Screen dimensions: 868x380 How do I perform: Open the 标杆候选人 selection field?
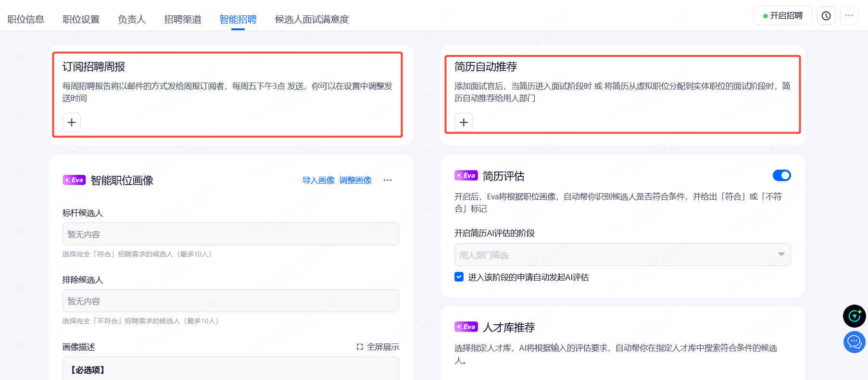pyautogui.click(x=230, y=234)
